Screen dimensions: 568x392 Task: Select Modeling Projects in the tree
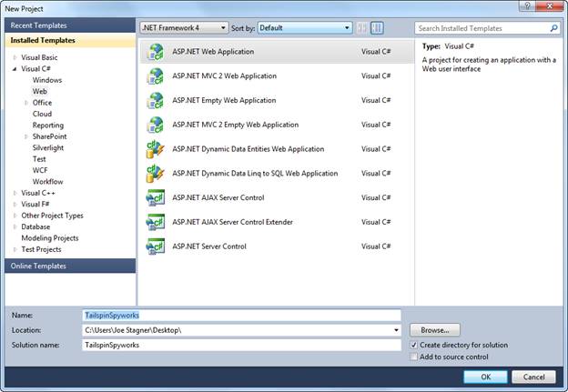coord(50,238)
